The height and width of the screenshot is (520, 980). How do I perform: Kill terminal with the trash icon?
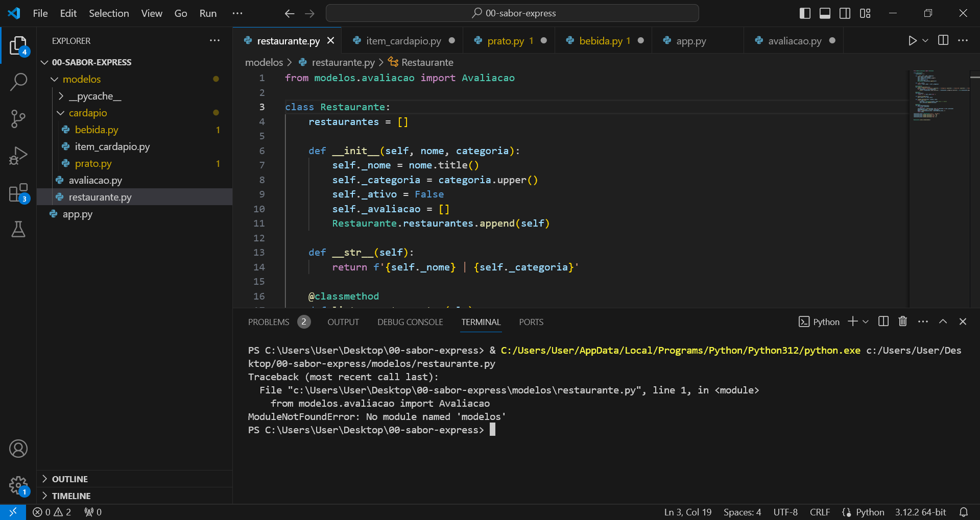(x=903, y=321)
